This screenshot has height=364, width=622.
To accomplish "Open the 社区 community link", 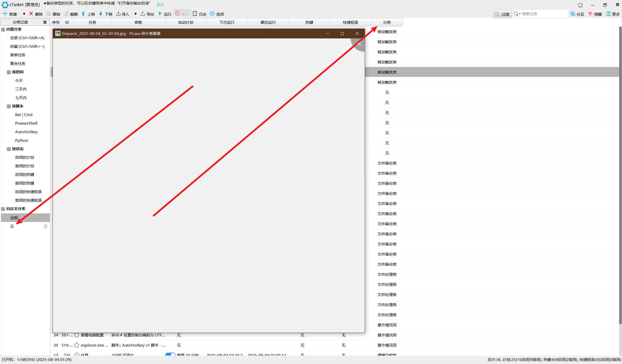I will (577, 14).
